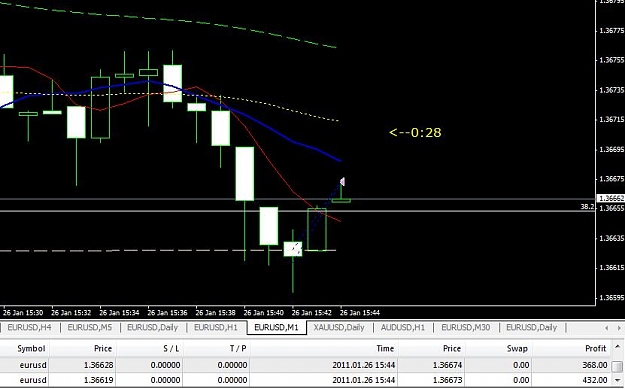Select the first EURUSD,Daily chart tab
The height and width of the screenshot is (389, 625).
coord(152,328)
